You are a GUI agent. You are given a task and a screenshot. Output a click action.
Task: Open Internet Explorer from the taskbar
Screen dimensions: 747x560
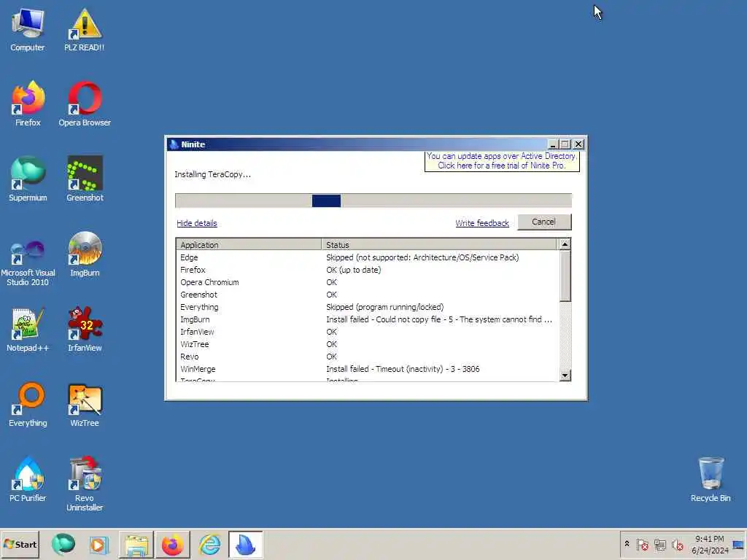pyautogui.click(x=209, y=544)
